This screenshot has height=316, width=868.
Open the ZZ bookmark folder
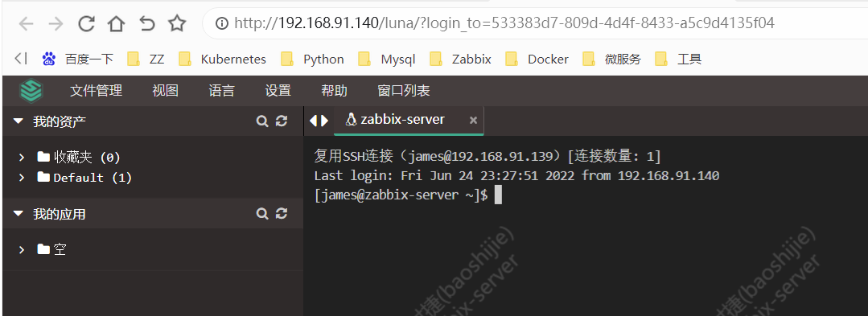click(146, 59)
